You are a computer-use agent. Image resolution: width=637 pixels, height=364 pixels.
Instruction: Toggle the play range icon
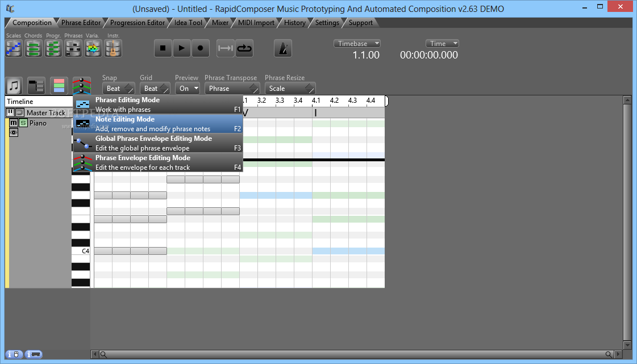(x=226, y=48)
